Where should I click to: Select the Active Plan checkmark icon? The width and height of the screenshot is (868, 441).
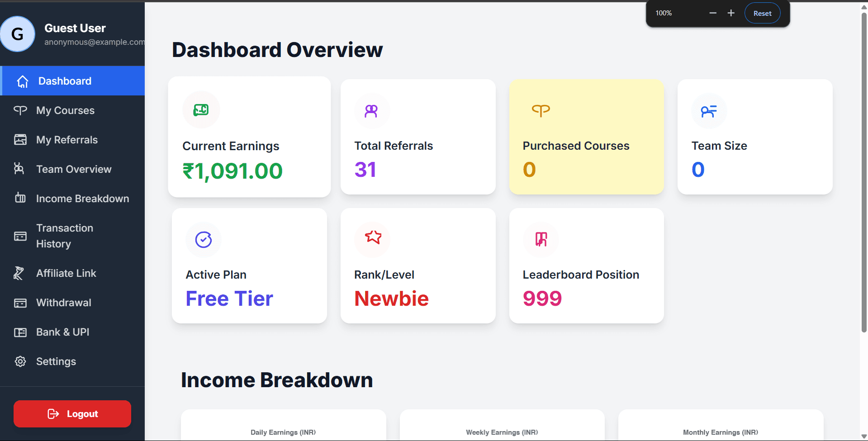pos(204,239)
